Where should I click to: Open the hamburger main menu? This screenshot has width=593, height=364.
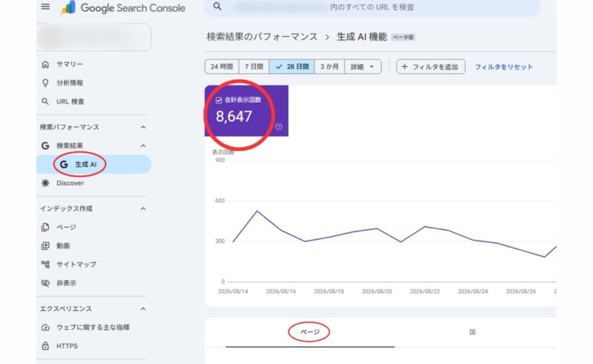[45, 7]
